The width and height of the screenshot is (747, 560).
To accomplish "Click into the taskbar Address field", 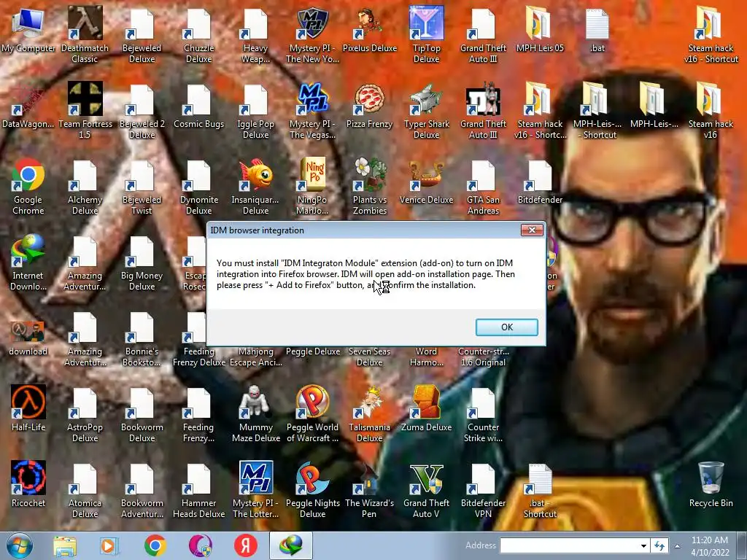I will pos(569,545).
